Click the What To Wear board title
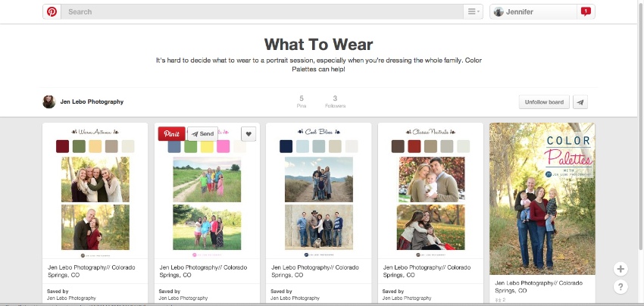The width and height of the screenshot is (644, 306). click(x=318, y=44)
